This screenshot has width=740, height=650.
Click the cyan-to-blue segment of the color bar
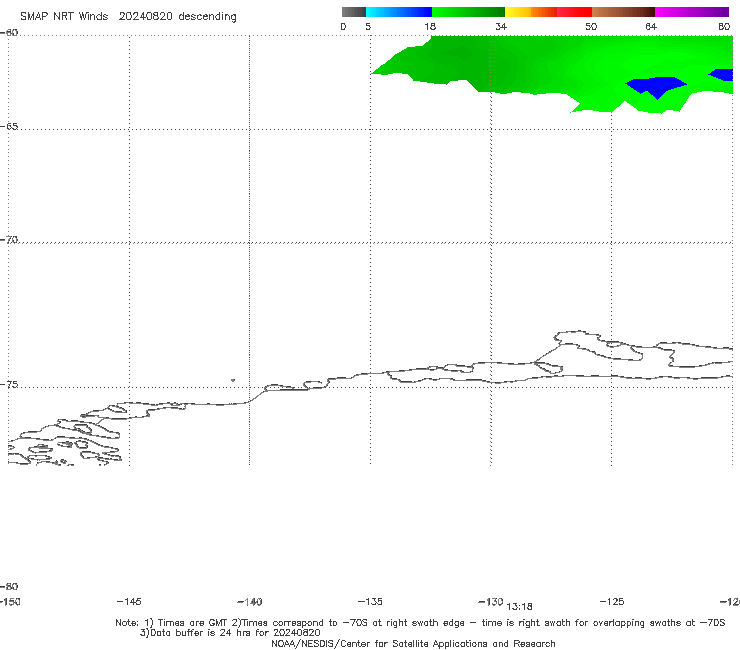pos(399,12)
